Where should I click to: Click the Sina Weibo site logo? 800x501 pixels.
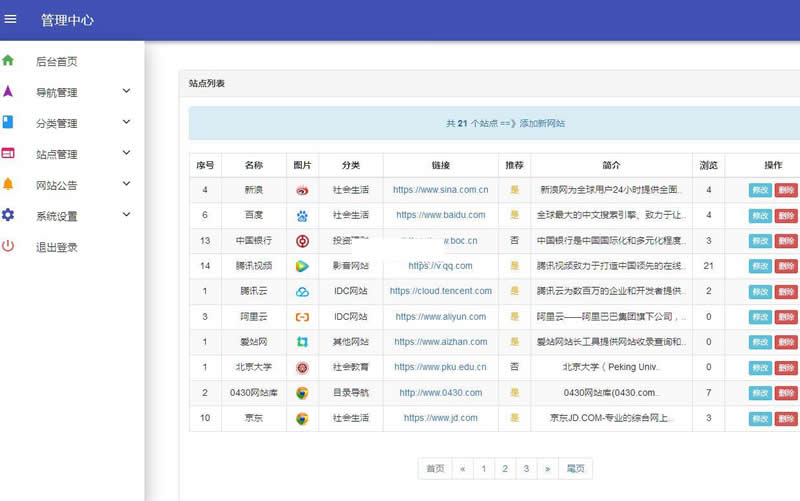pyautogui.click(x=302, y=190)
